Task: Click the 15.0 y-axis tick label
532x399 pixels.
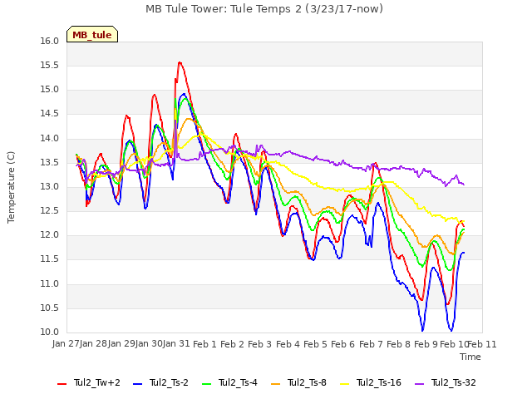Action: (50, 90)
